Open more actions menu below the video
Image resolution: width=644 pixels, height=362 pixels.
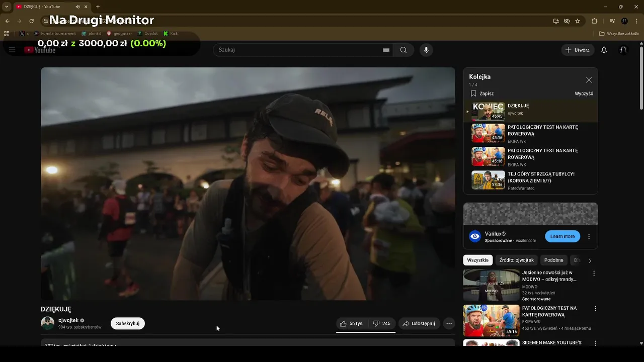(449, 323)
